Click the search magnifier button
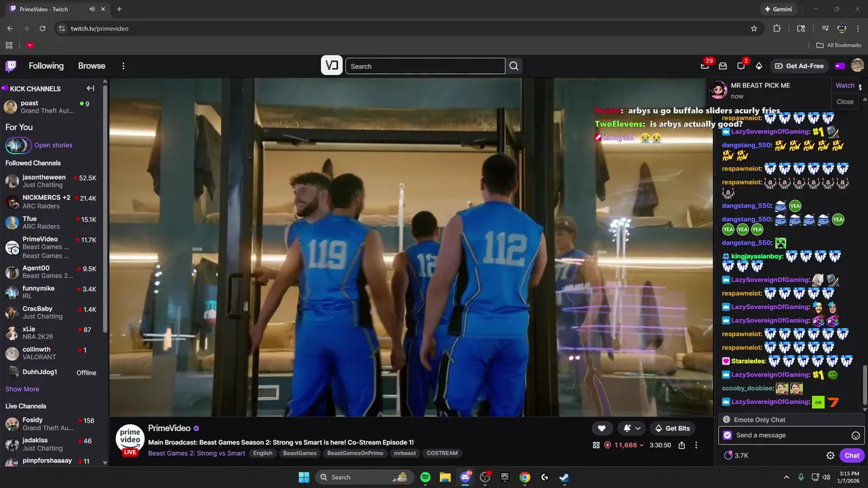 pyautogui.click(x=514, y=66)
